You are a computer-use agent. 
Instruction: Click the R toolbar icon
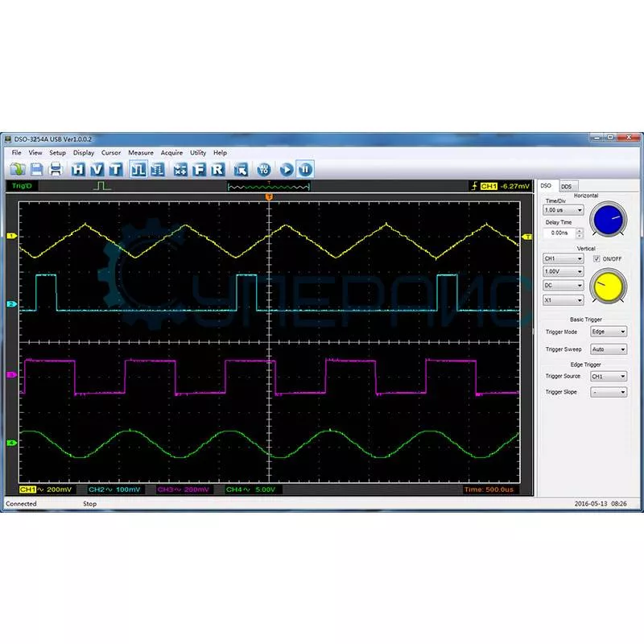point(217,169)
